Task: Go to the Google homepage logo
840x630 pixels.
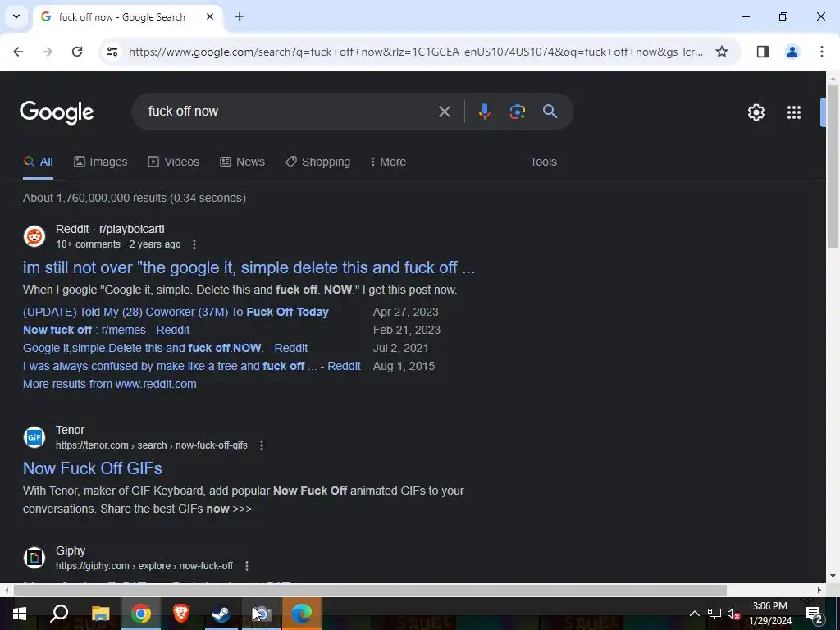Action: click(57, 112)
